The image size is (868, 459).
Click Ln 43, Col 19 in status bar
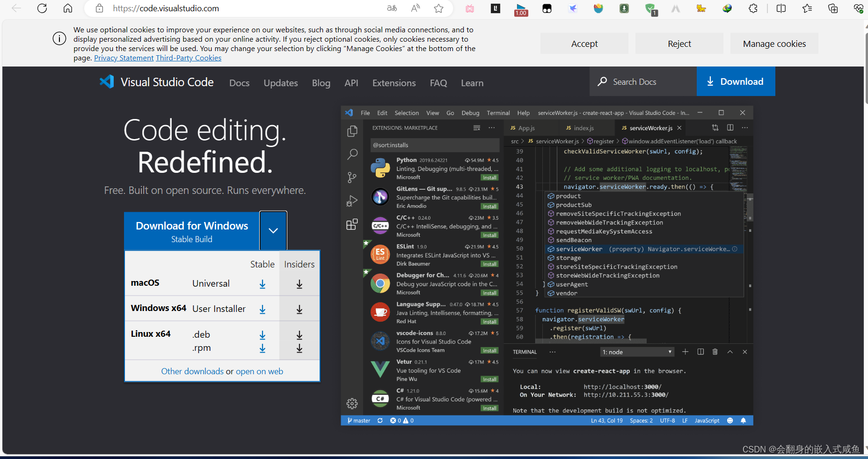point(606,421)
